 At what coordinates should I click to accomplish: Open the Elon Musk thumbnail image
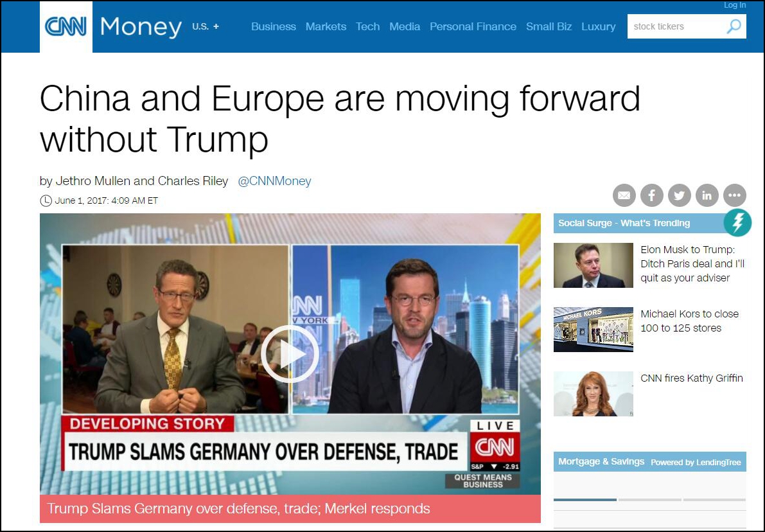click(x=594, y=265)
